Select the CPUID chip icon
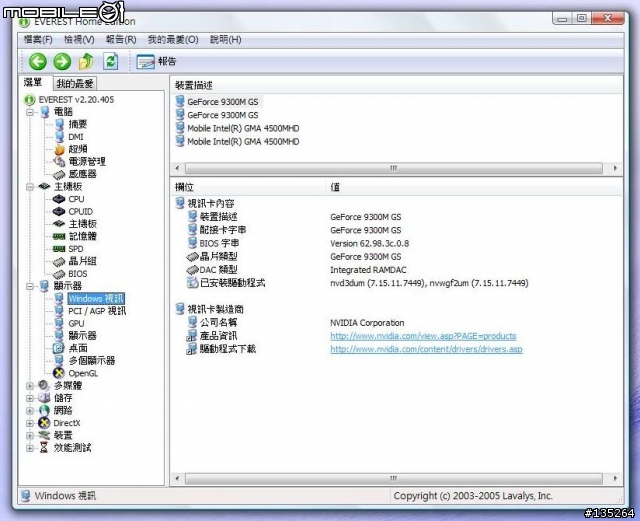Image resolution: width=640 pixels, height=521 pixels. [x=59, y=212]
